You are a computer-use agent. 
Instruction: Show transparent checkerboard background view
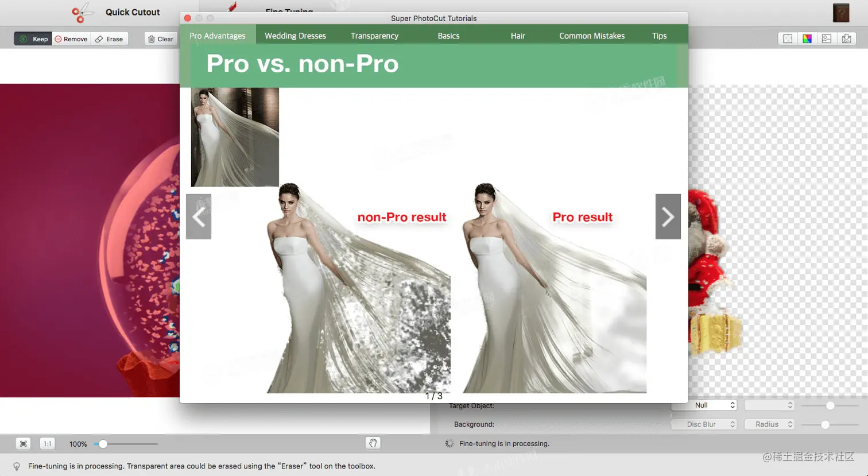tap(788, 38)
